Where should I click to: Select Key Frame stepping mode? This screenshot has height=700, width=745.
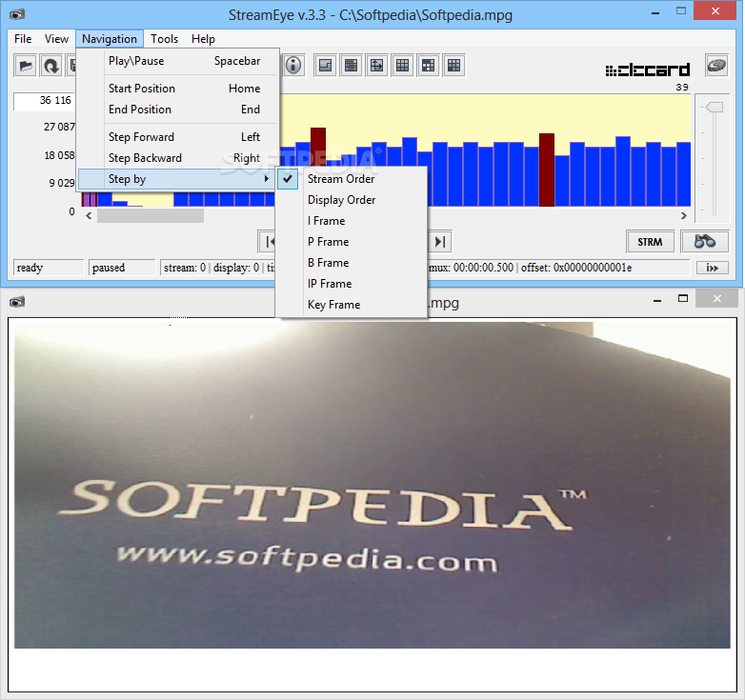pos(351,305)
